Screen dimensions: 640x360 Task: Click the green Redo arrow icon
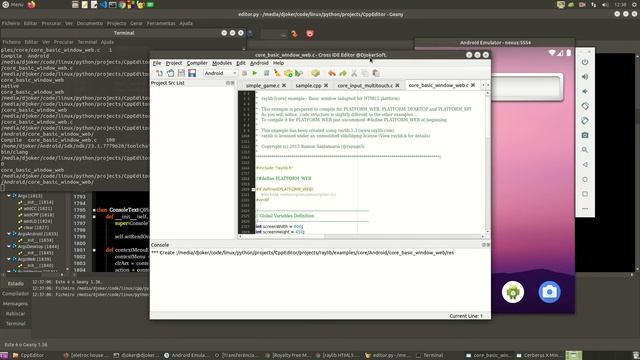click(x=343, y=73)
